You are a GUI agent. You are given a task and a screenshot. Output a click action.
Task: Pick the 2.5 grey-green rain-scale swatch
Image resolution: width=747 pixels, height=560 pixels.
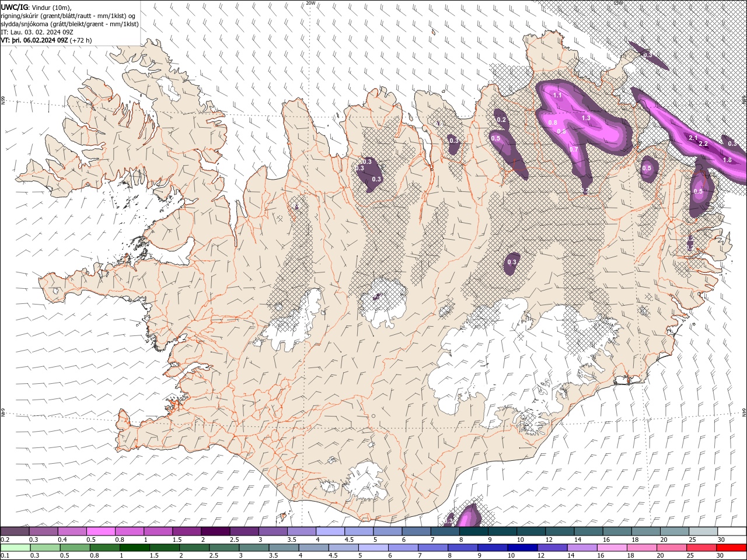[224, 548]
